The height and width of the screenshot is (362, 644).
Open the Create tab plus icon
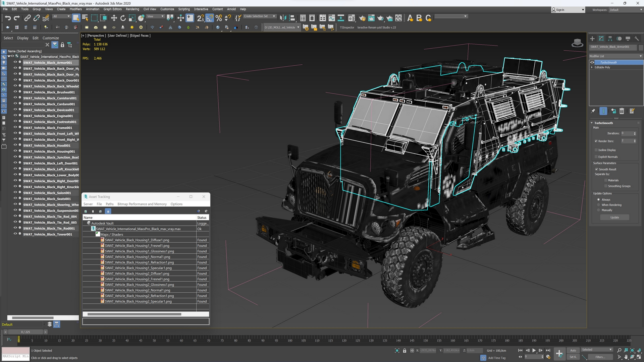click(x=592, y=39)
